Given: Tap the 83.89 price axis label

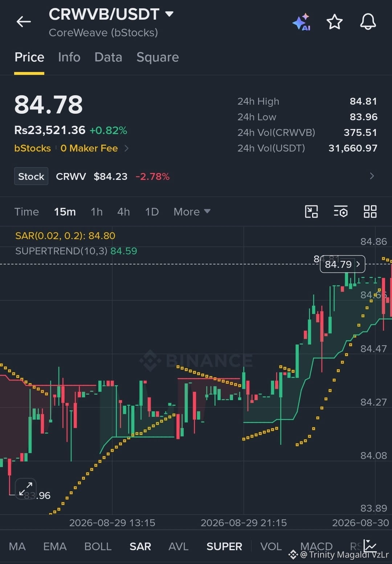Looking at the screenshot, I should [x=373, y=508].
